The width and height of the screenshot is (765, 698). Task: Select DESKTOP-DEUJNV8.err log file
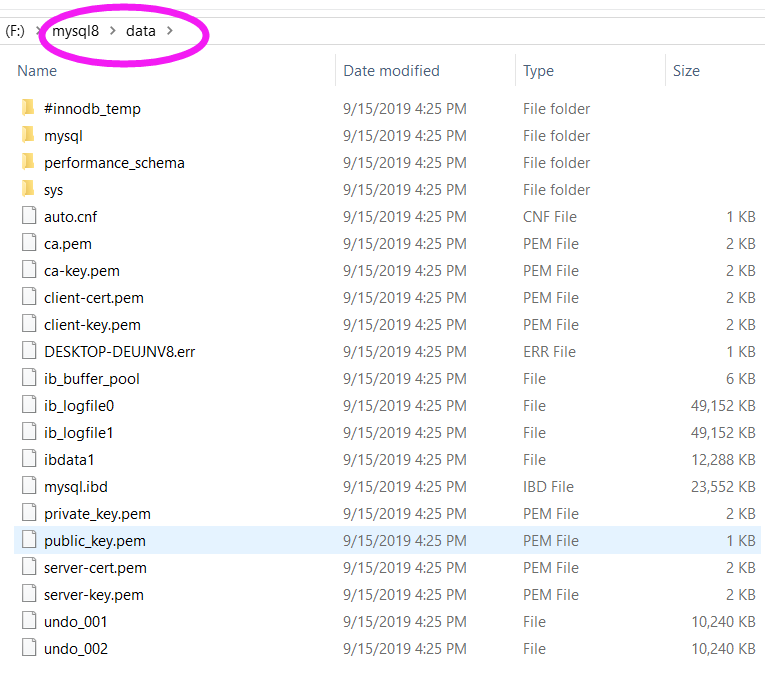pyautogui.click(x=119, y=351)
